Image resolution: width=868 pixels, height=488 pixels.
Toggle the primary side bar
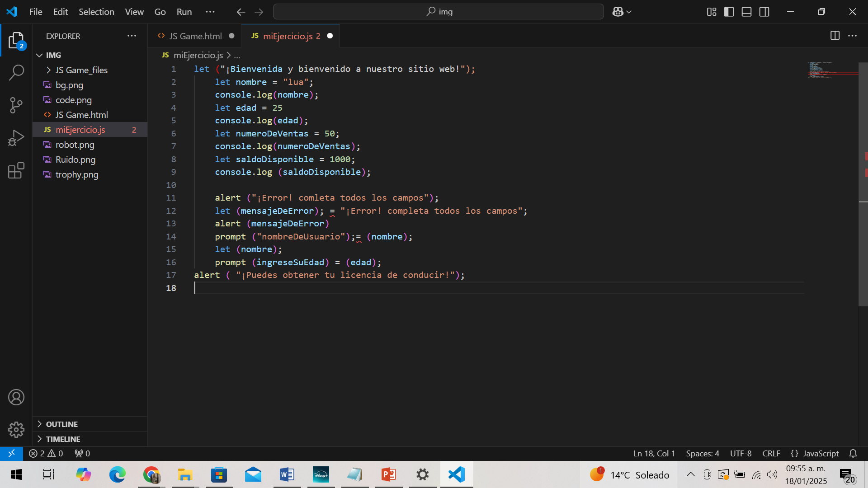pyautogui.click(x=729, y=12)
